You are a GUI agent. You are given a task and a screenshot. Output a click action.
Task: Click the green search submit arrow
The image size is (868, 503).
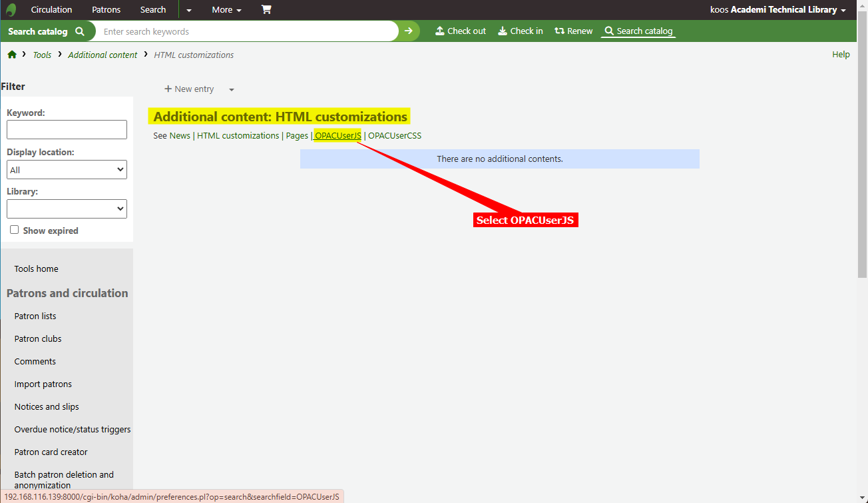tap(409, 31)
